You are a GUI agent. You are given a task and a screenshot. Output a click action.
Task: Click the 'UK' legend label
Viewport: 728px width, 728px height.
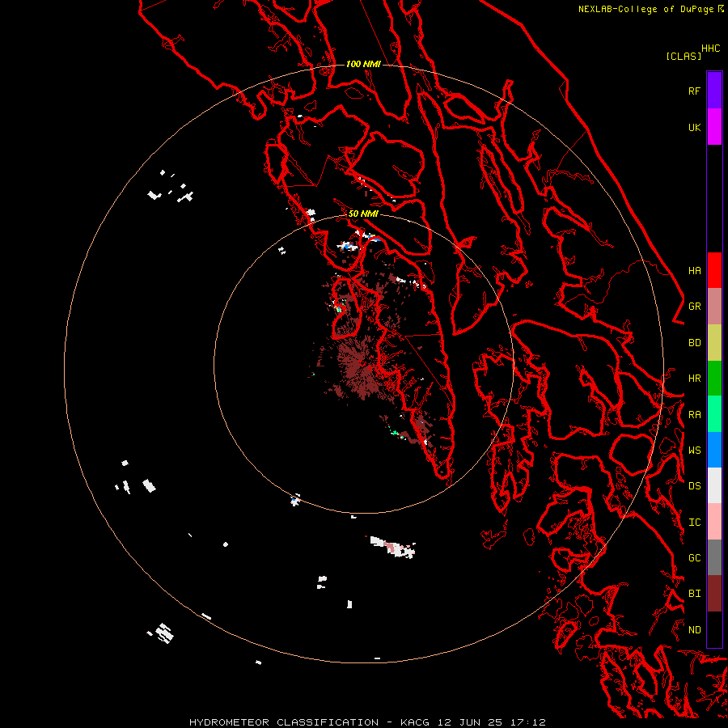694,127
